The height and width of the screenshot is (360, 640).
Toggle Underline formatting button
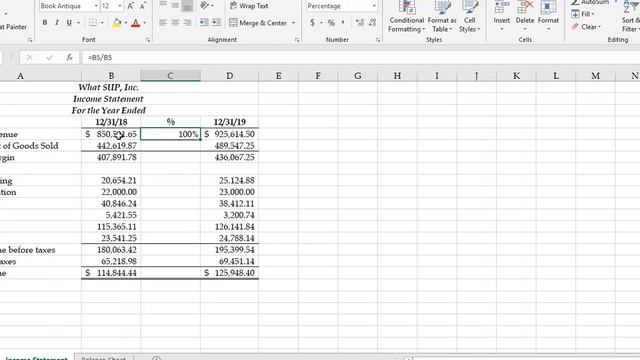[69, 23]
